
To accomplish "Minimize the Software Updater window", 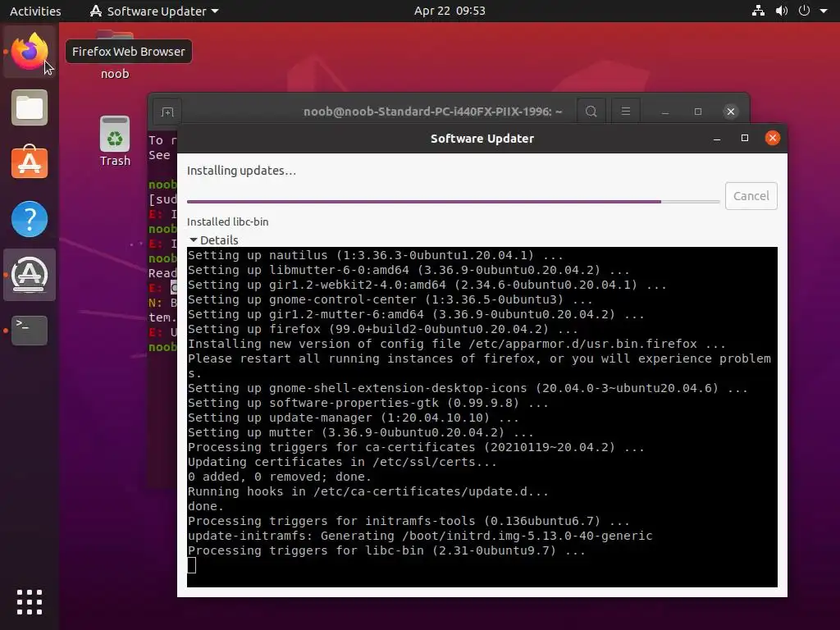I will [x=717, y=138].
